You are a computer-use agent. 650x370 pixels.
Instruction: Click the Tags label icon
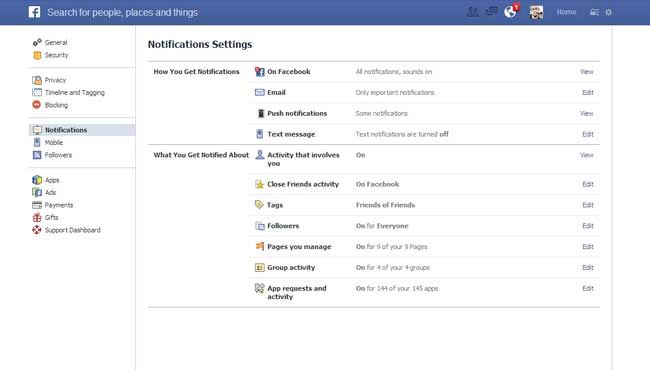coord(259,205)
